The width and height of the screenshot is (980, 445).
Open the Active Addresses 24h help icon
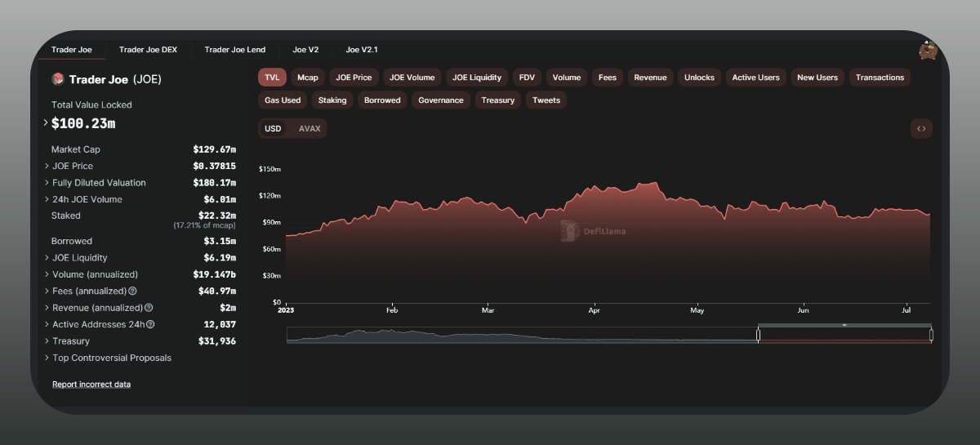tap(150, 324)
